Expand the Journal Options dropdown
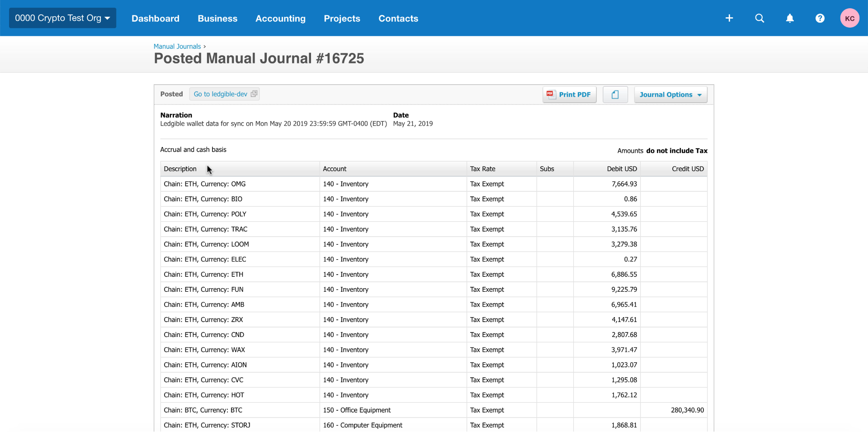 (x=670, y=95)
